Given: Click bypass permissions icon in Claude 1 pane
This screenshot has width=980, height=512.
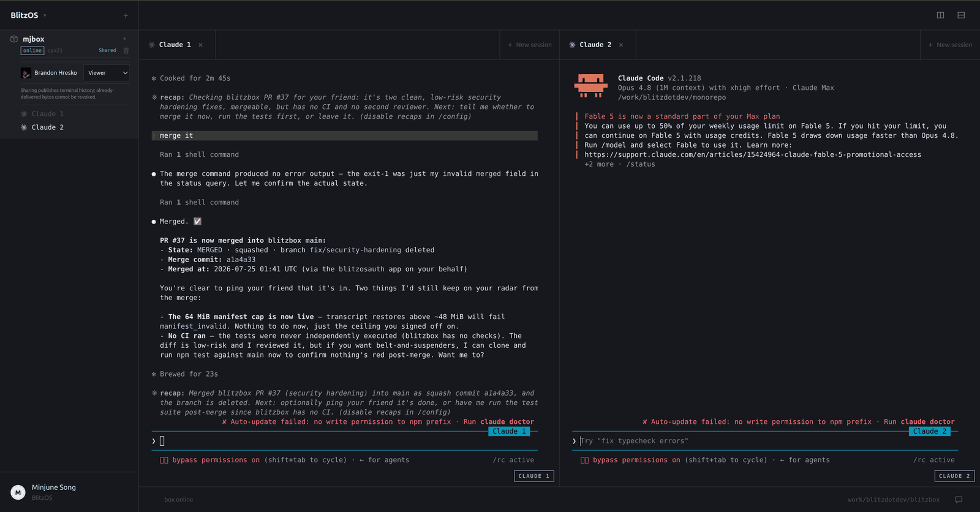Looking at the screenshot, I should (164, 460).
